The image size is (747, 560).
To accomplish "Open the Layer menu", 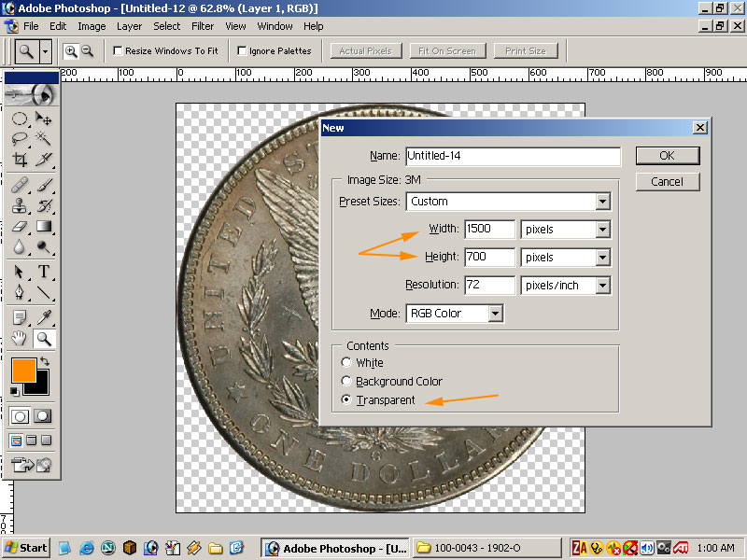I will tap(129, 26).
